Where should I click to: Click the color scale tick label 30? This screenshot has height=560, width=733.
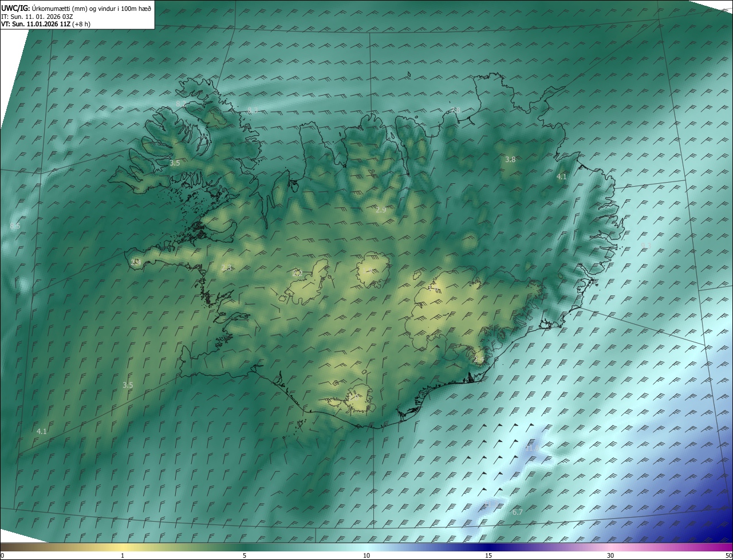(610, 555)
